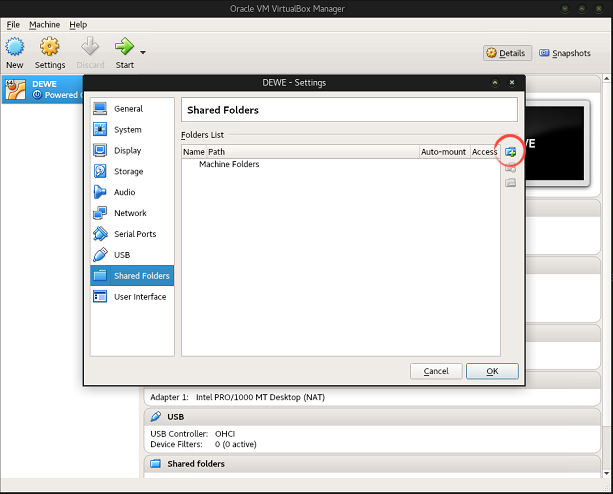Sort by Name column header
Image resolution: width=613 pixels, height=494 pixels.
pyautogui.click(x=194, y=152)
